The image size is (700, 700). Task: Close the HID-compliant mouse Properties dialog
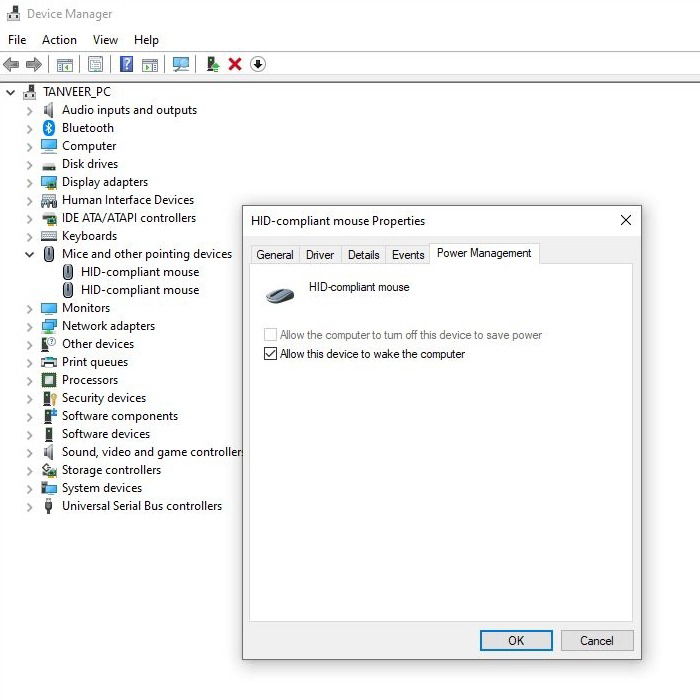click(x=626, y=220)
